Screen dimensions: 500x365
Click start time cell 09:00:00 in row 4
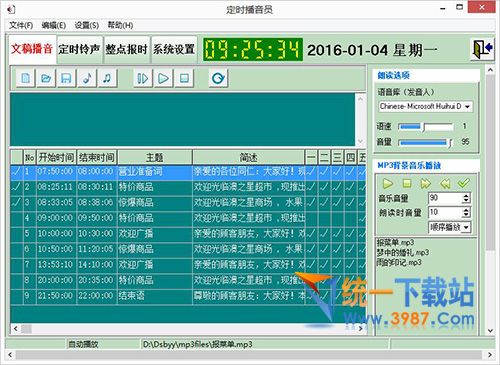56,218
